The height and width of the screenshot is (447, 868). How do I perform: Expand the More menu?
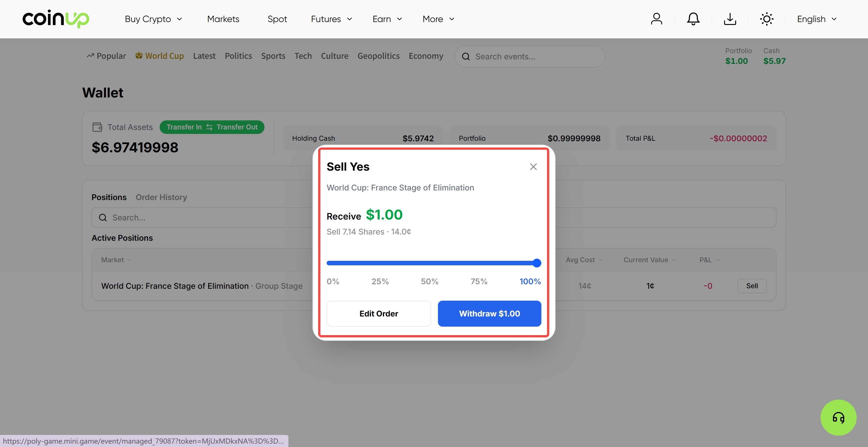pyautogui.click(x=439, y=19)
